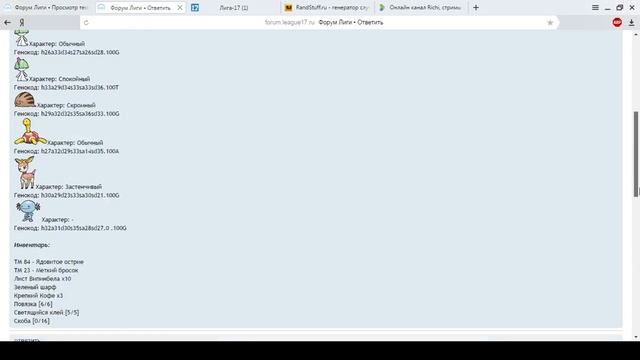Select 'Зеленый шарф' line
The image size is (640, 360).
point(35,287)
